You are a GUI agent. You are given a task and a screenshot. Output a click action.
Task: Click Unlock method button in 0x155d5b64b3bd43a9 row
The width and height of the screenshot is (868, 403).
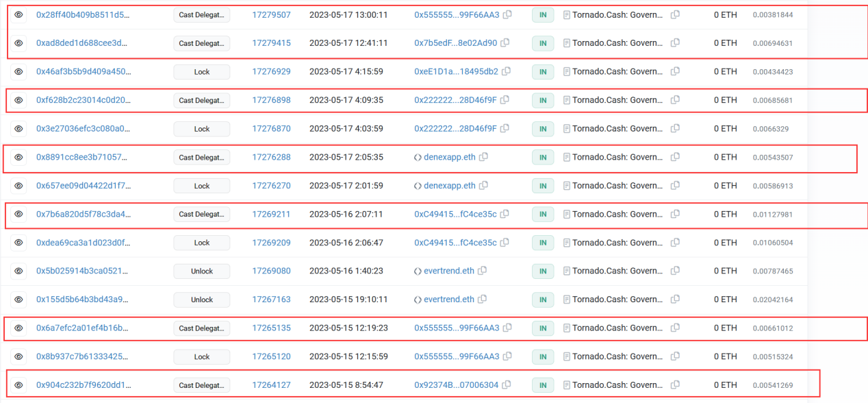pos(201,300)
